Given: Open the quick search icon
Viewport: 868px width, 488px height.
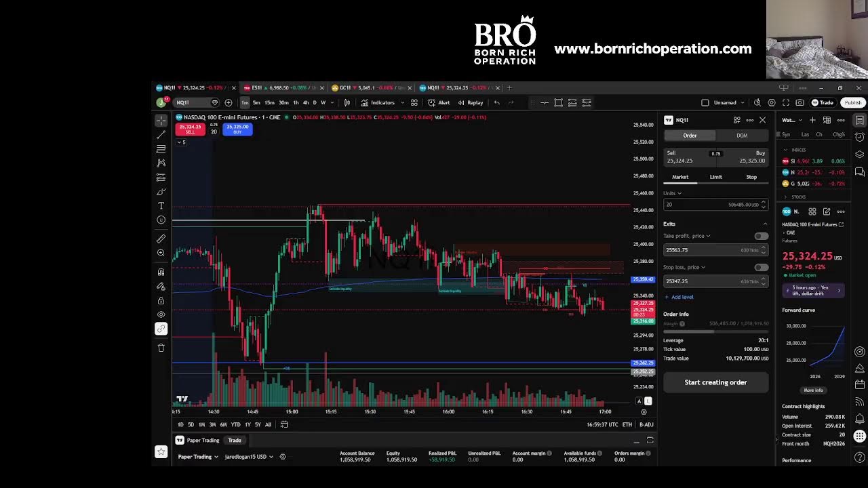Looking at the screenshot, I should pos(757,102).
